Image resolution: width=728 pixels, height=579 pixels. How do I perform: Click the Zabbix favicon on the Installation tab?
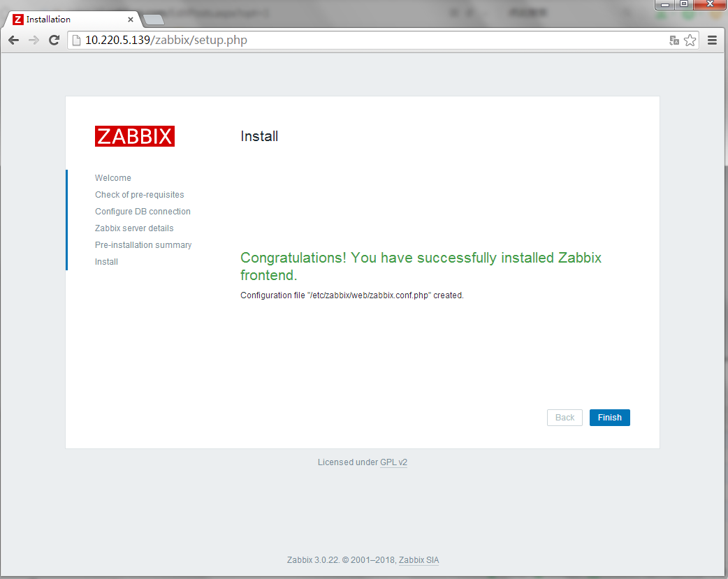click(18, 20)
